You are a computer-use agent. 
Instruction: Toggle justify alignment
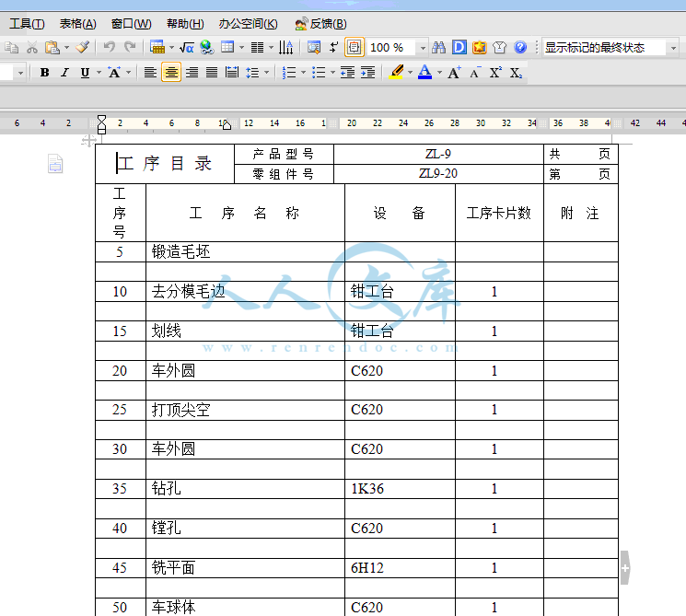coord(212,72)
